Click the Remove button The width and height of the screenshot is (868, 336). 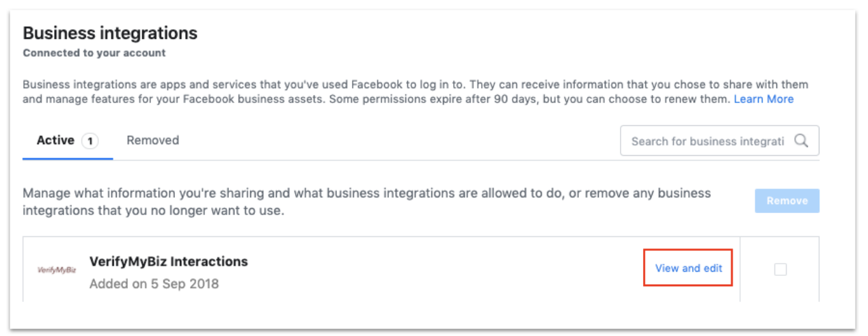(x=787, y=201)
